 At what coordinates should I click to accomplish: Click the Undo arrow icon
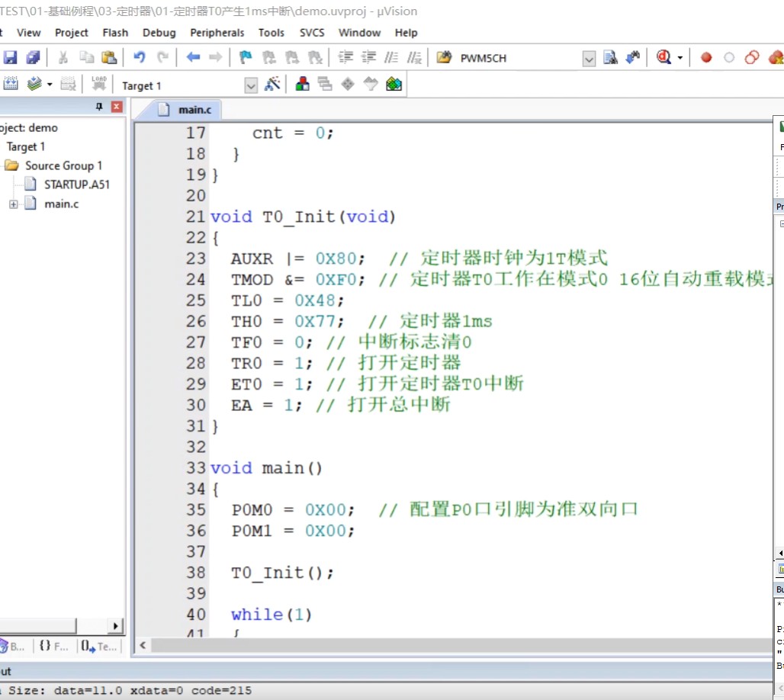[139, 57]
